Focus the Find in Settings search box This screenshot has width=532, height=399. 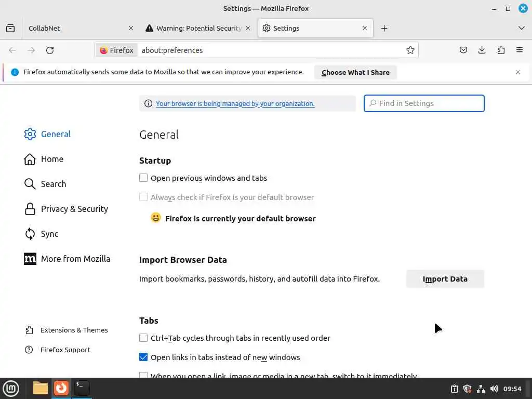coord(424,103)
